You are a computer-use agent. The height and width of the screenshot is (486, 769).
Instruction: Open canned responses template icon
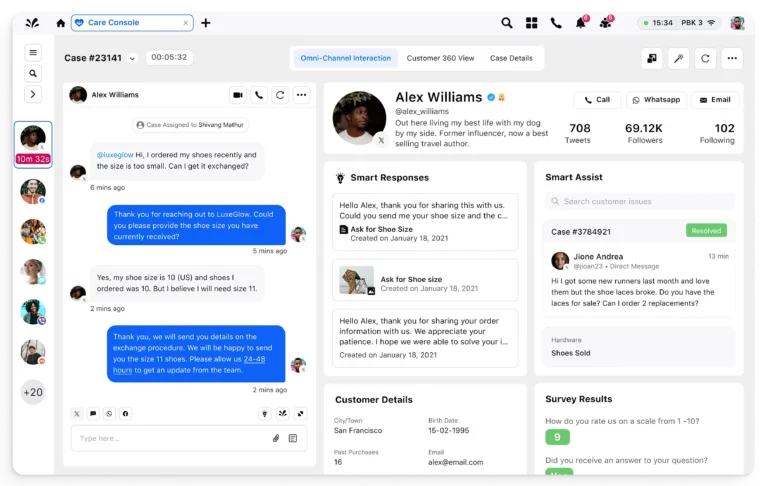click(x=293, y=438)
